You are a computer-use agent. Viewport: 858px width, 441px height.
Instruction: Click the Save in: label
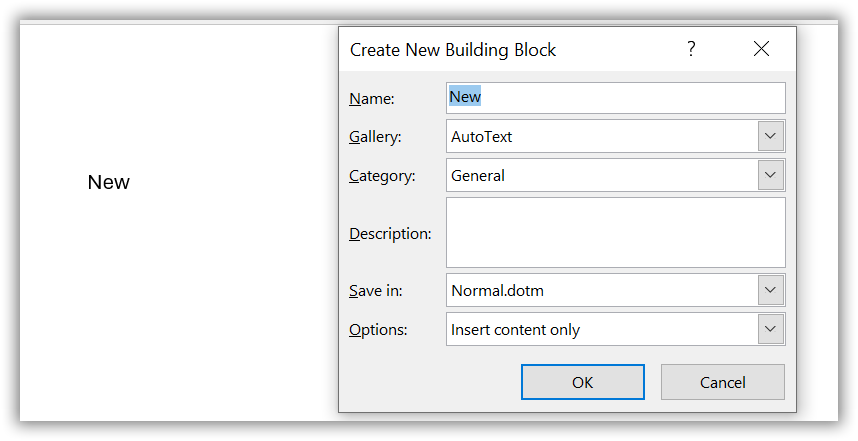tap(375, 291)
